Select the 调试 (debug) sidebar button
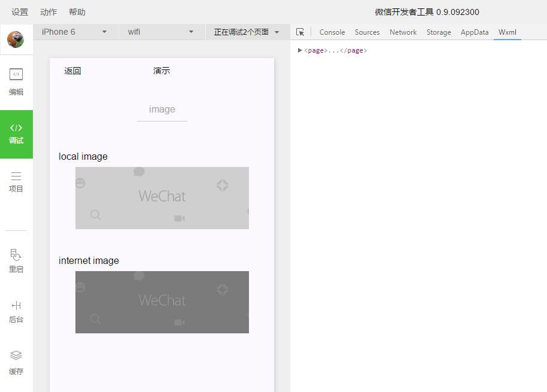 [16, 134]
